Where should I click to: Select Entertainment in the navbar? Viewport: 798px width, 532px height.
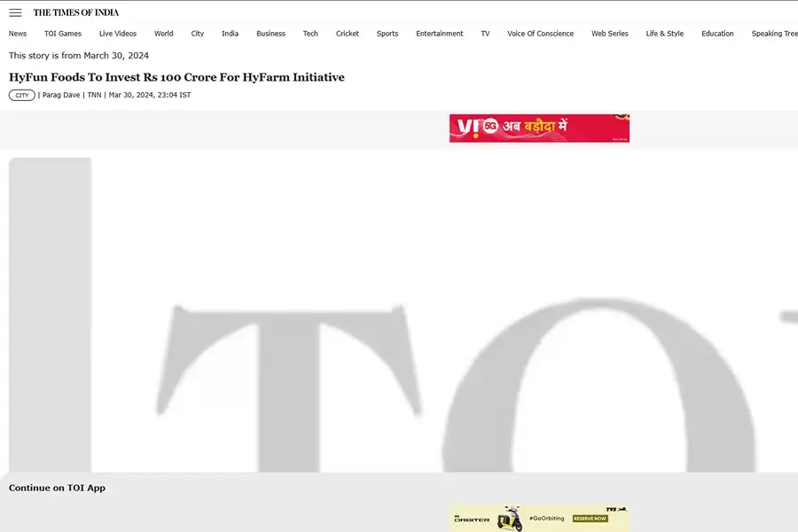coord(440,34)
